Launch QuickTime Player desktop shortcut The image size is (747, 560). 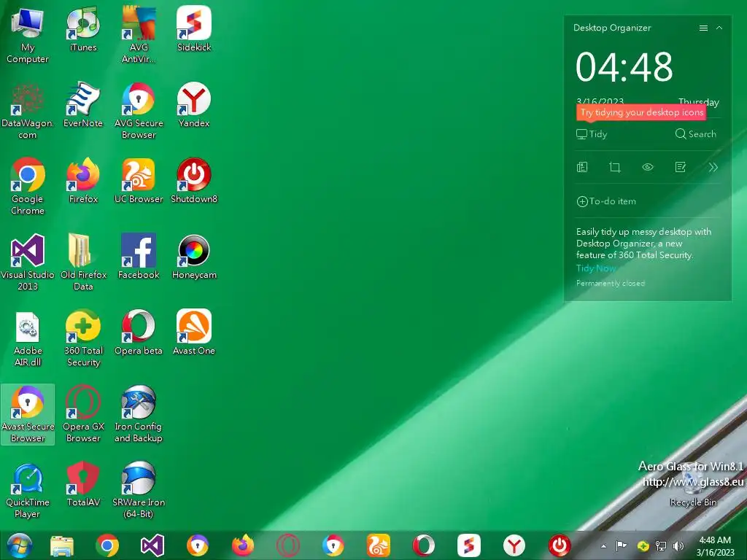28,490
